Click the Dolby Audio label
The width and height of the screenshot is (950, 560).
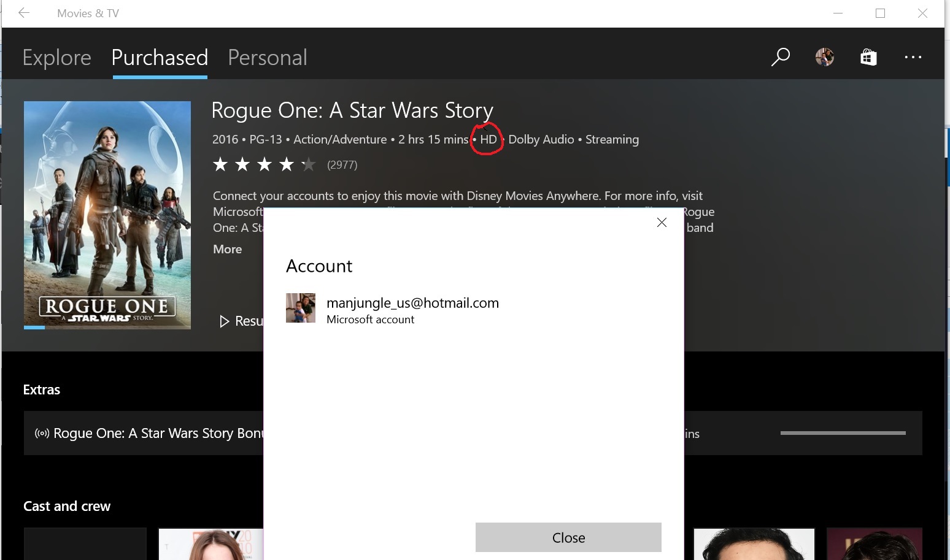click(541, 139)
